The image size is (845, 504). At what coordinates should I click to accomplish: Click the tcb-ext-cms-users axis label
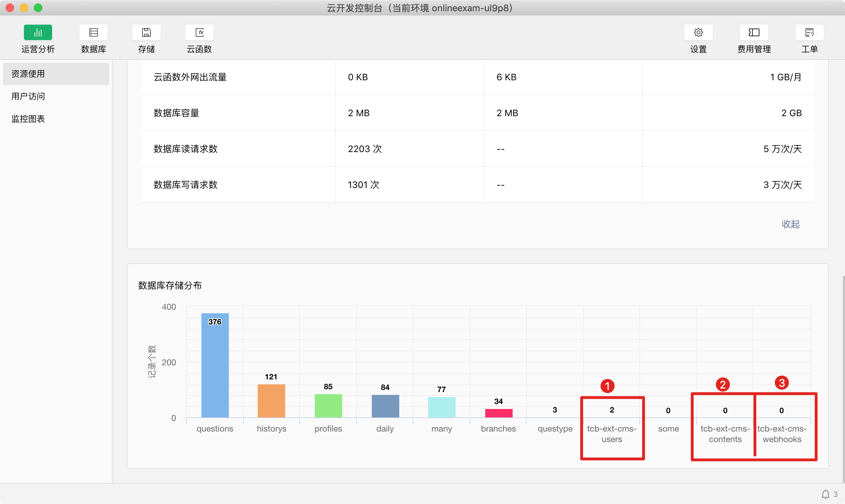coord(612,434)
